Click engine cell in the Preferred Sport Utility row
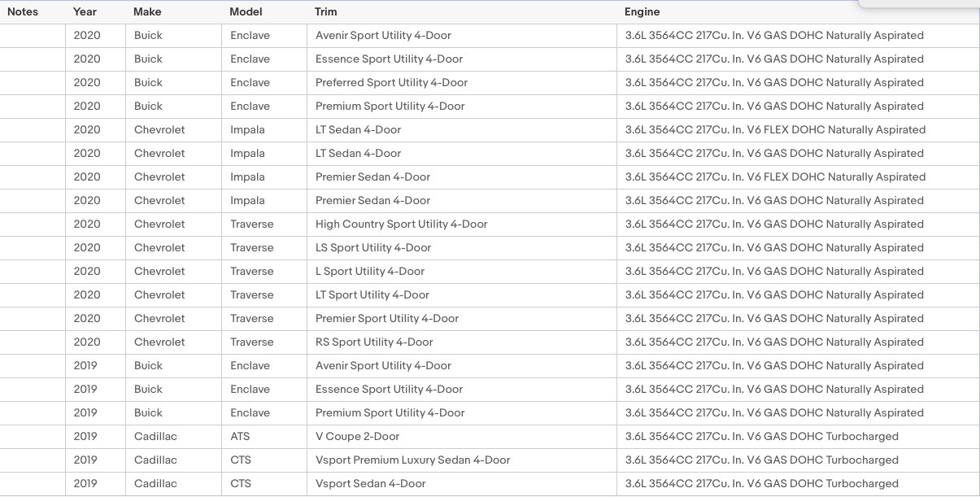Image resolution: width=980 pixels, height=497 pixels. point(798,83)
